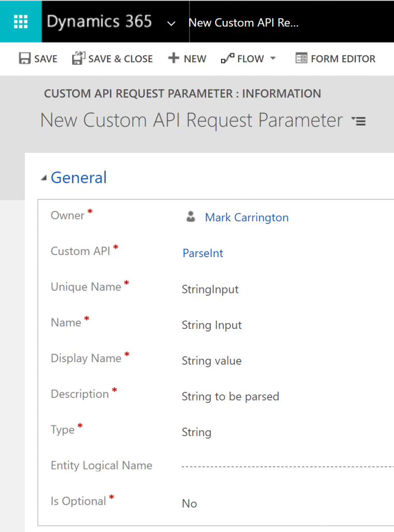Screen dimensions: 394x532
Task: Click the Unique Name field StringInput
Action: [210, 289]
